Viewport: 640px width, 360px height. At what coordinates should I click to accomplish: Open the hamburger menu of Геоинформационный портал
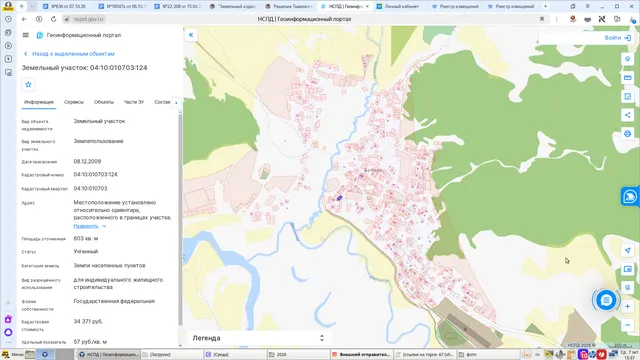(x=26, y=35)
